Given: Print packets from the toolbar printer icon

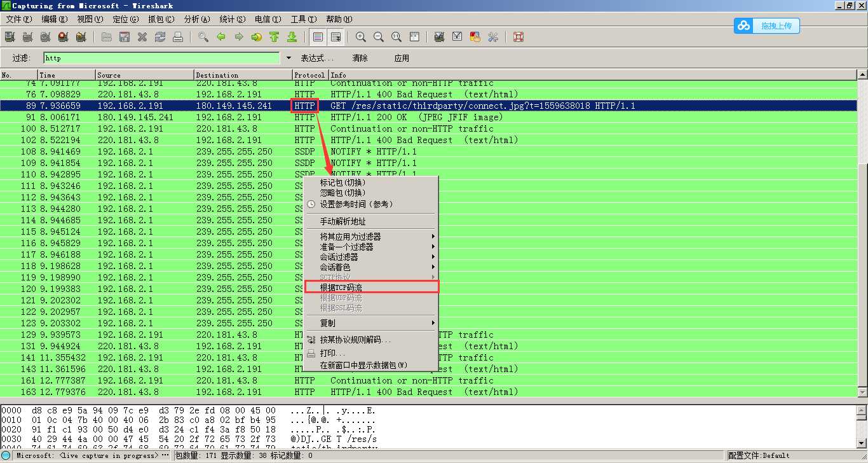Looking at the screenshot, I should coord(178,37).
